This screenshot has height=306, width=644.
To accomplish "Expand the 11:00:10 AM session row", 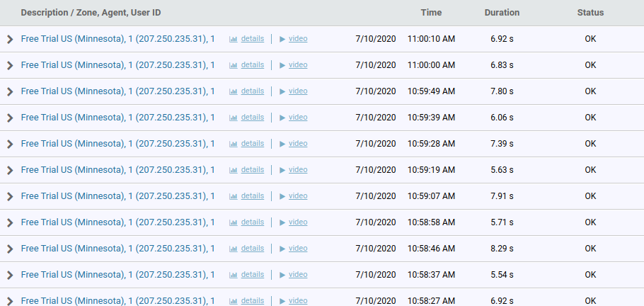I will [10, 40].
